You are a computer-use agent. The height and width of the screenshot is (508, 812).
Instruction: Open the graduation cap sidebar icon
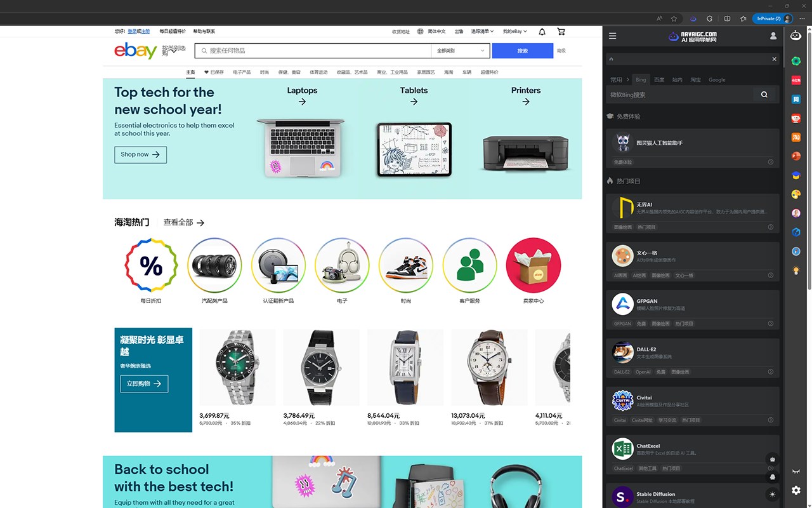(x=796, y=175)
